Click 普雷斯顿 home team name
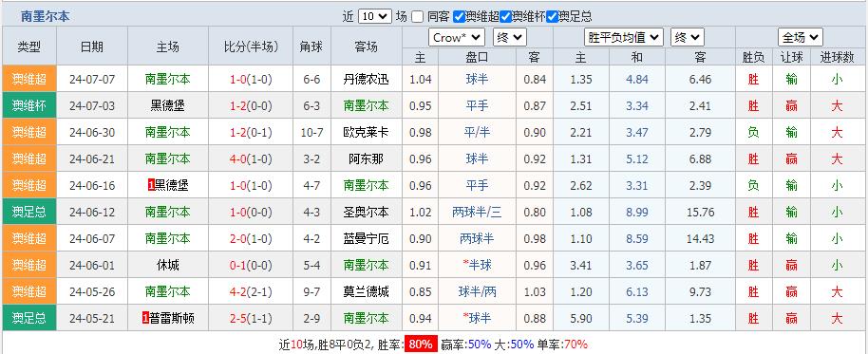Viewport: 868px width, 354px height. [x=172, y=318]
